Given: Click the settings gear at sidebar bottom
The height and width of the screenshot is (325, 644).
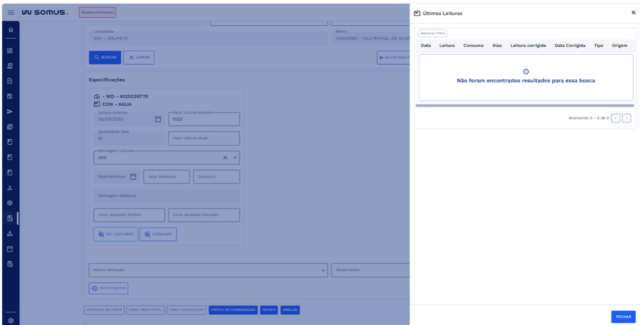Looking at the screenshot, I should (10, 320).
